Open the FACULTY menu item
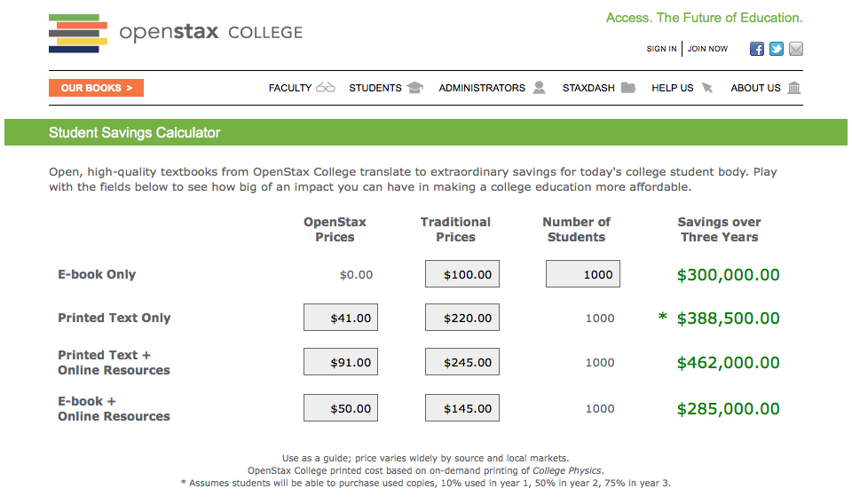This screenshot has width=852, height=504. 290,88
